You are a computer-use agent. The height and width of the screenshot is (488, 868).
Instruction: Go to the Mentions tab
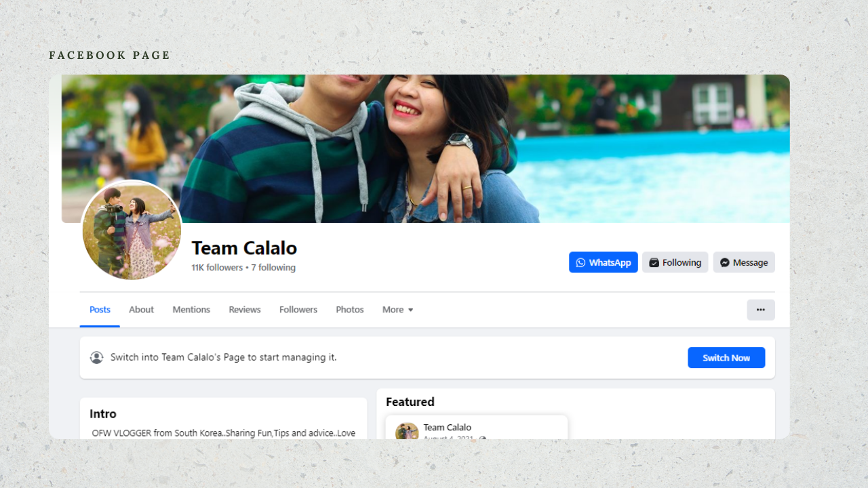click(191, 310)
